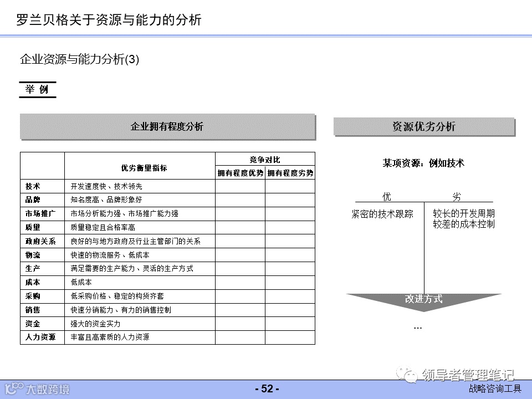The width and height of the screenshot is (532, 399).
Task: Click the 拥有程度优势 column header
Action: tap(240, 173)
